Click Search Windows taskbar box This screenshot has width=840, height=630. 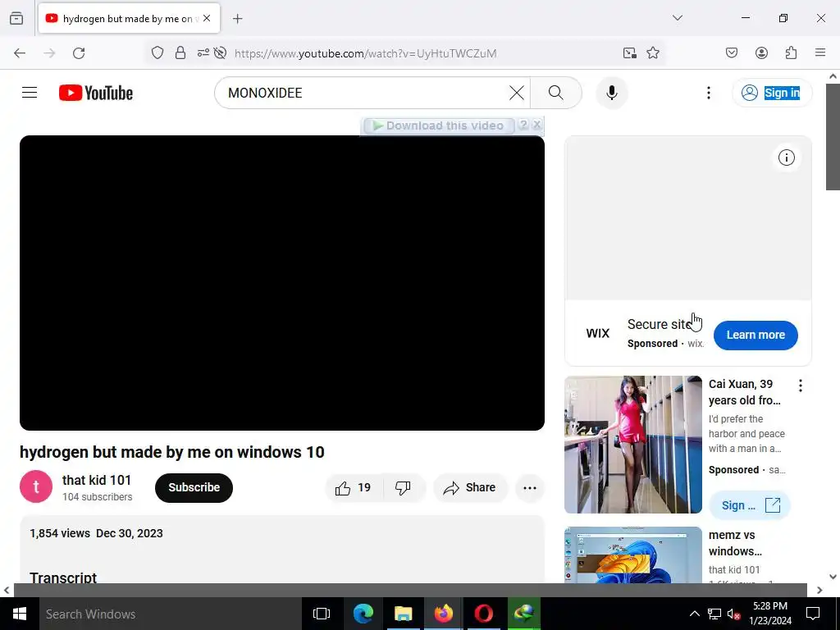click(170, 614)
